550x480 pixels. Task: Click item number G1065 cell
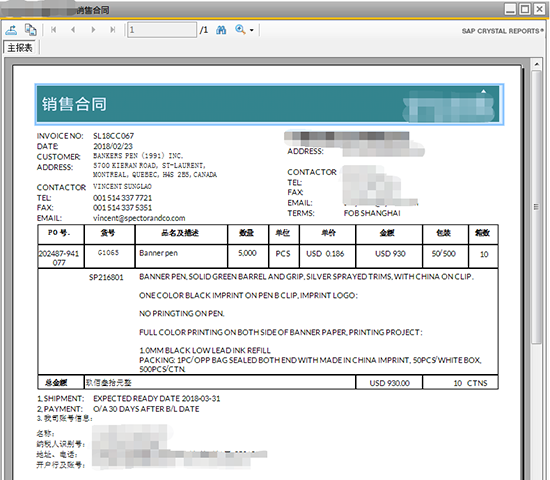(109, 256)
